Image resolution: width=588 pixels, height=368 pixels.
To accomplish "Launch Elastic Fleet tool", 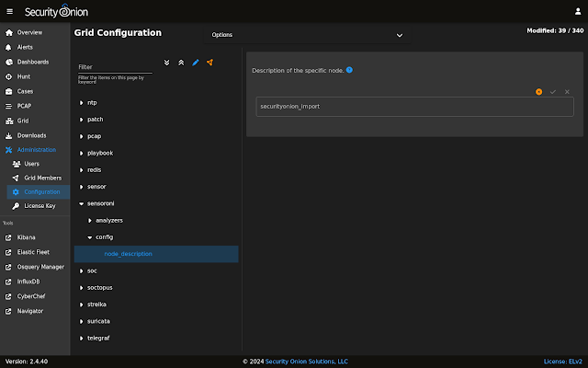I will tap(33, 252).
